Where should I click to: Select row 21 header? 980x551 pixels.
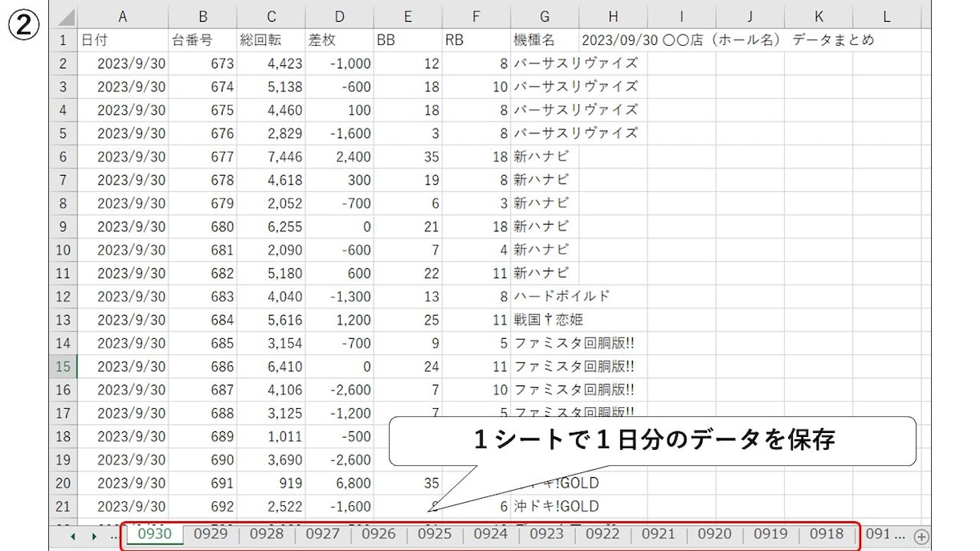pyautogui.click(x=63, y=506)
